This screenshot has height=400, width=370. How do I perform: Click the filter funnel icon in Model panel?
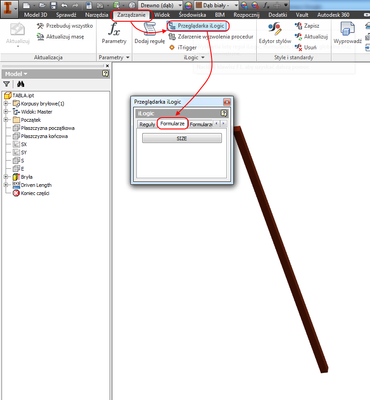point(6,84)
